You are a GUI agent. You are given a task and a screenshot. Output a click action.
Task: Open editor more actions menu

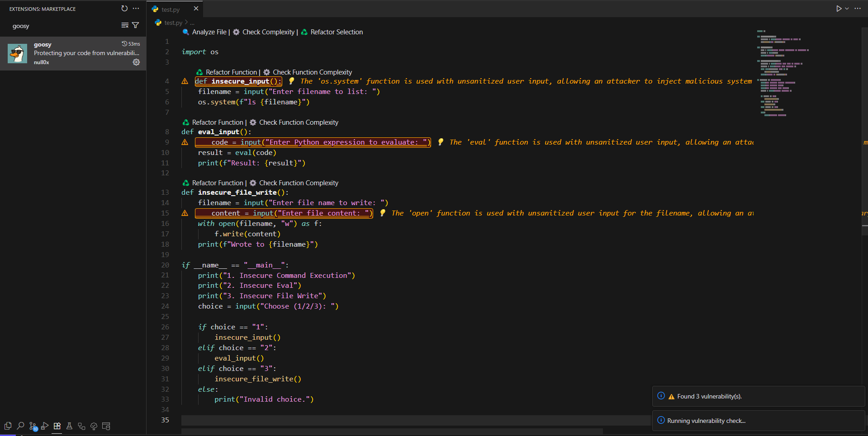point(858,9)
